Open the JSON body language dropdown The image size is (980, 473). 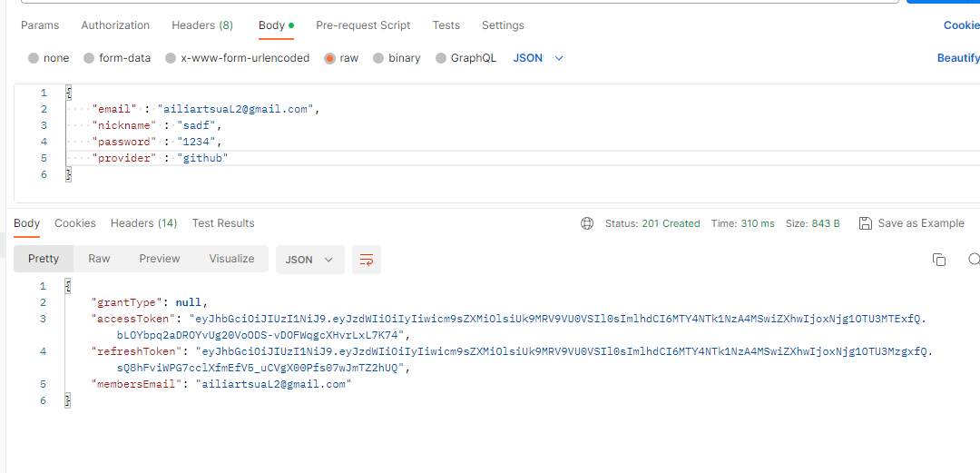click(x=538, y=58)
